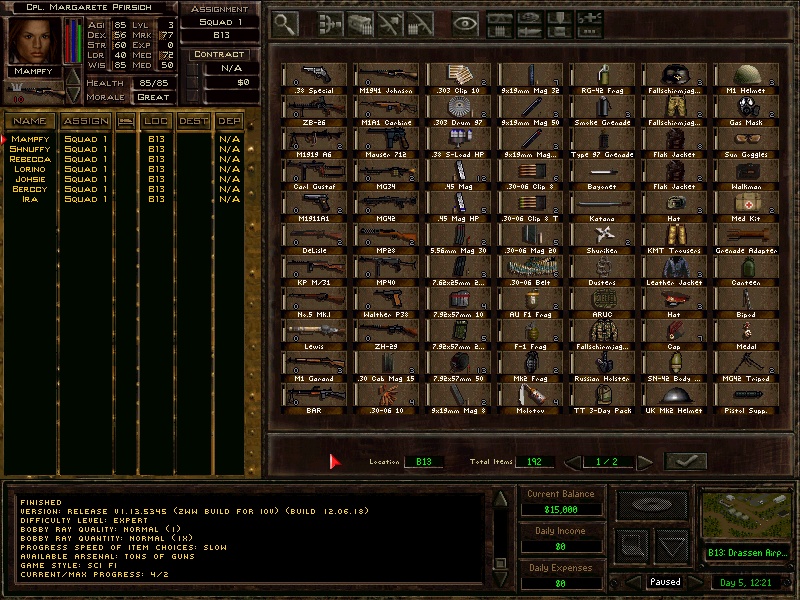Sort team list by LOC column
This screenshot has height=600, width=800.
tap(156, 121)
